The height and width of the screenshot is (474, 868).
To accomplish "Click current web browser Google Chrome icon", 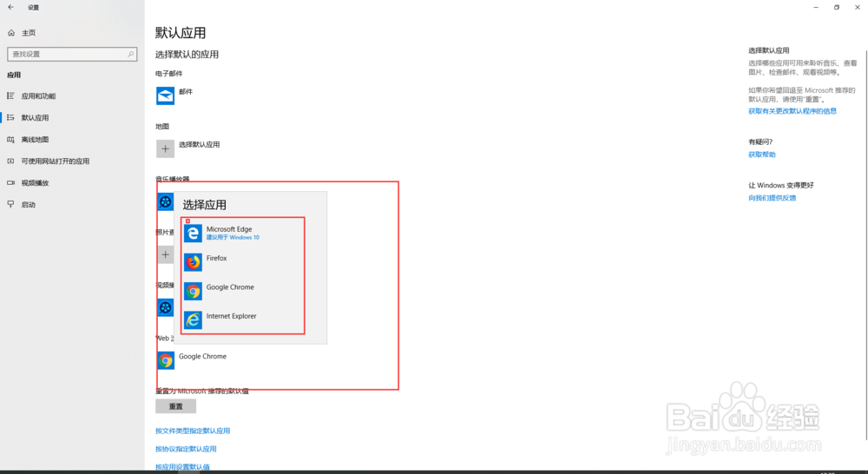I will click(x=166, y=360).
